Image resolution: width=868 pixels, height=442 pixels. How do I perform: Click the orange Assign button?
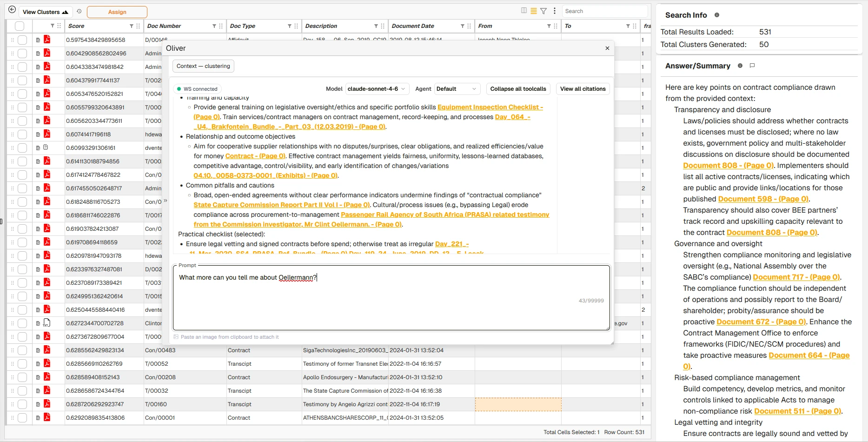coord(117,12)
